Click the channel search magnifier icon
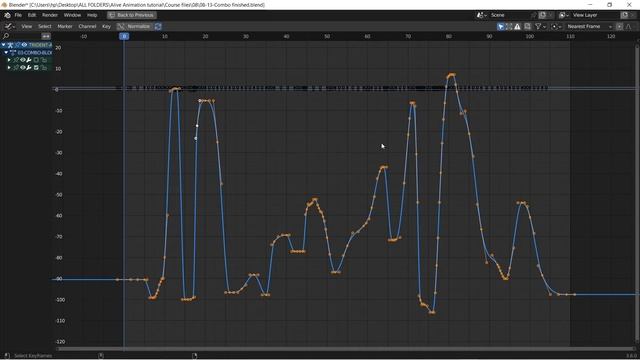 [x=6, y=36]
